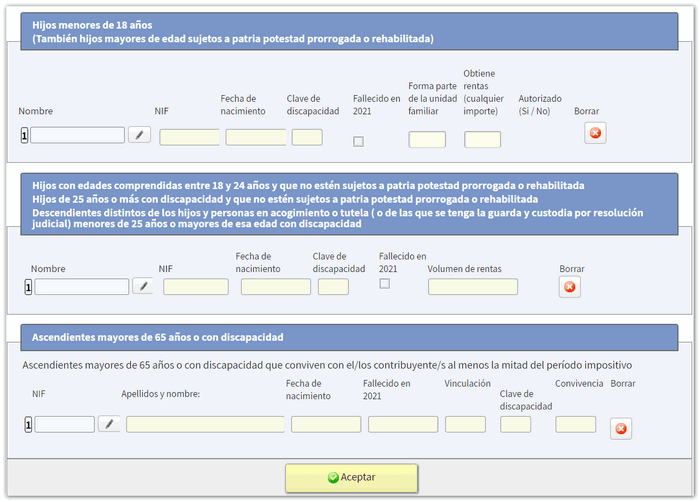
Task: Click the pencil icon in 18-24 descendants row
Action: (x=144, y=287)
